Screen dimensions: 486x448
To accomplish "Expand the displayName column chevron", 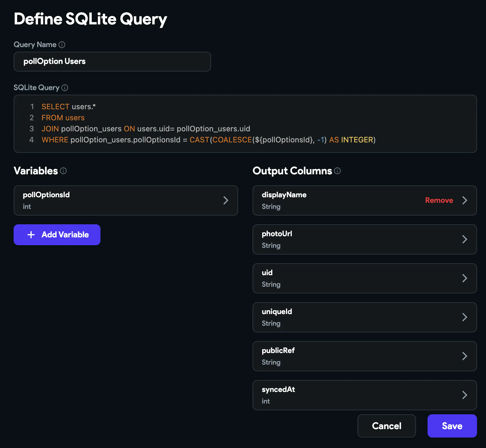I will click(465, 200).
